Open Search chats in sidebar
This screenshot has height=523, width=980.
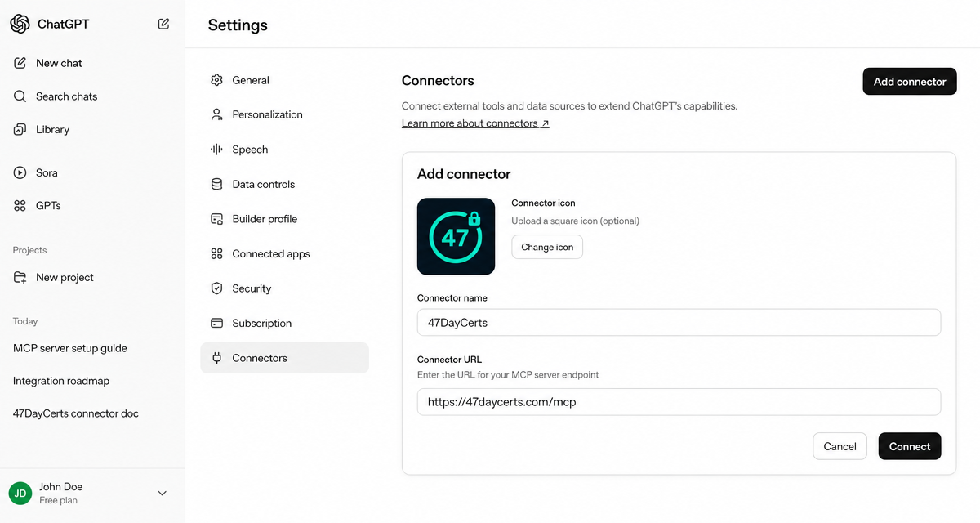[92, 96]
